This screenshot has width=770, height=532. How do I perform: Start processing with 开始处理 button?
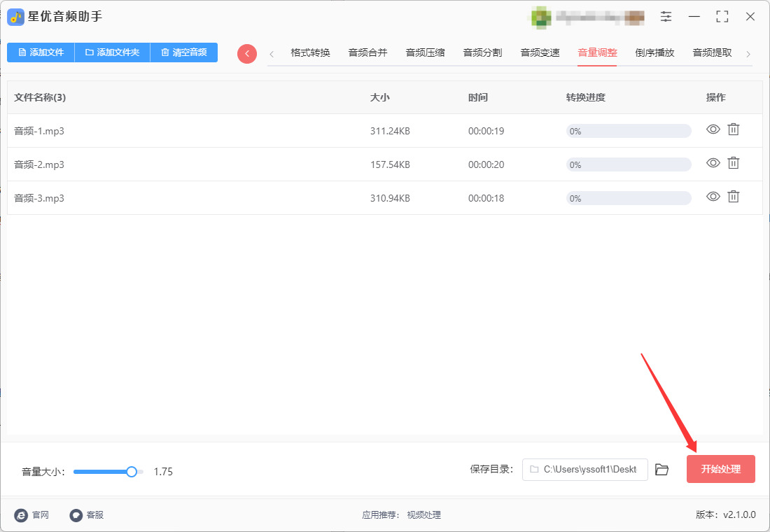tap(720, 469)
